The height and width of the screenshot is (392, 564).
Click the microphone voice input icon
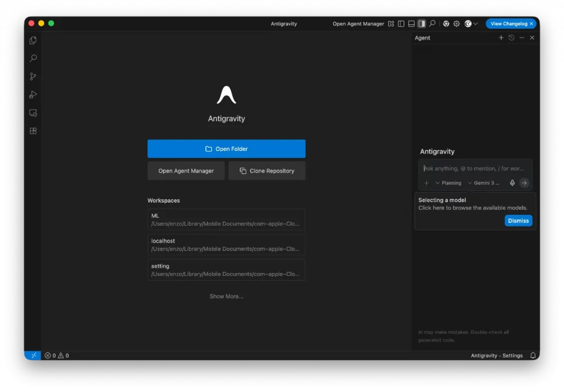coord(512,183)
